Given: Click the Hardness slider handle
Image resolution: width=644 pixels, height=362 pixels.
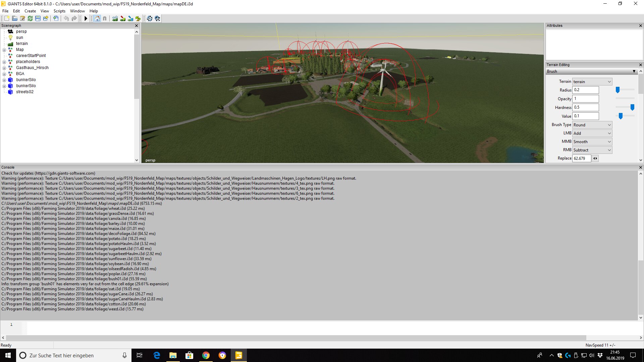Looking at the screenshot, I should tap(632, 107).
